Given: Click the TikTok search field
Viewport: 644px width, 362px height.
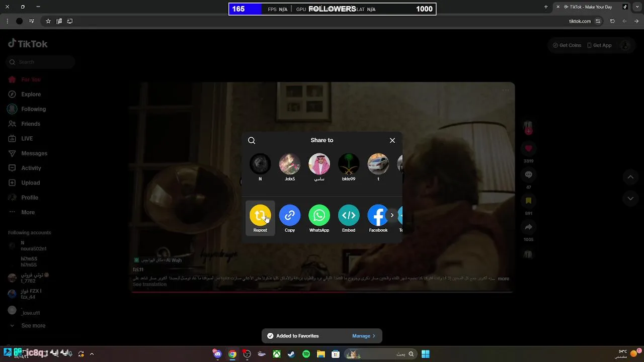Looking at the screenshot, I should 41,62.
